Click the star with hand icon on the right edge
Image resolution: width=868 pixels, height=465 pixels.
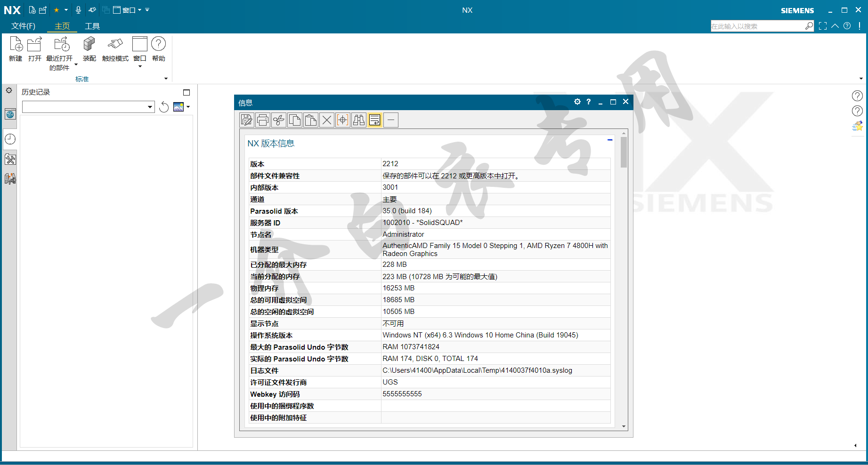coord(858,126)
